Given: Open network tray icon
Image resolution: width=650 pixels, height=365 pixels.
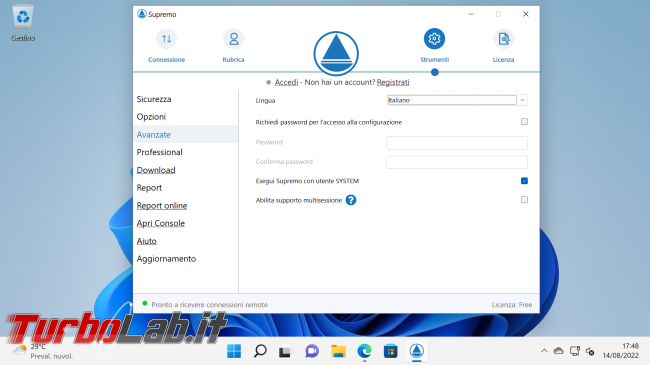Looking at the screenshot, I should pyautogui.click(x=575, y=351).
